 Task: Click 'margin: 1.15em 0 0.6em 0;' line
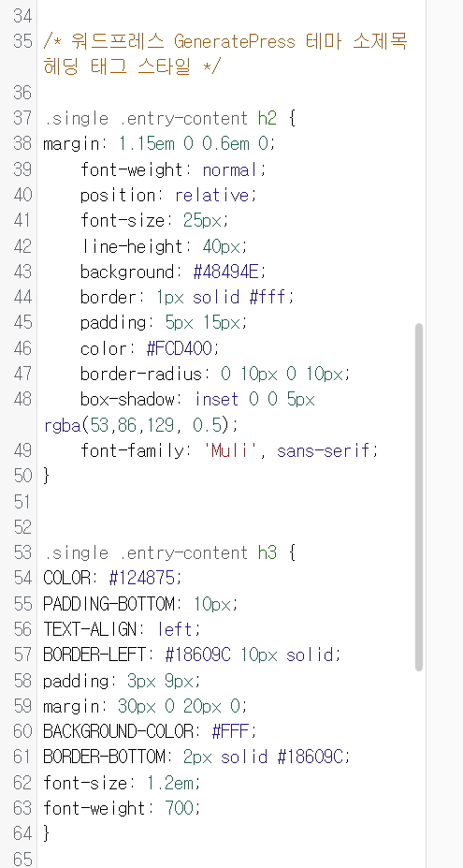click(159, 144)
